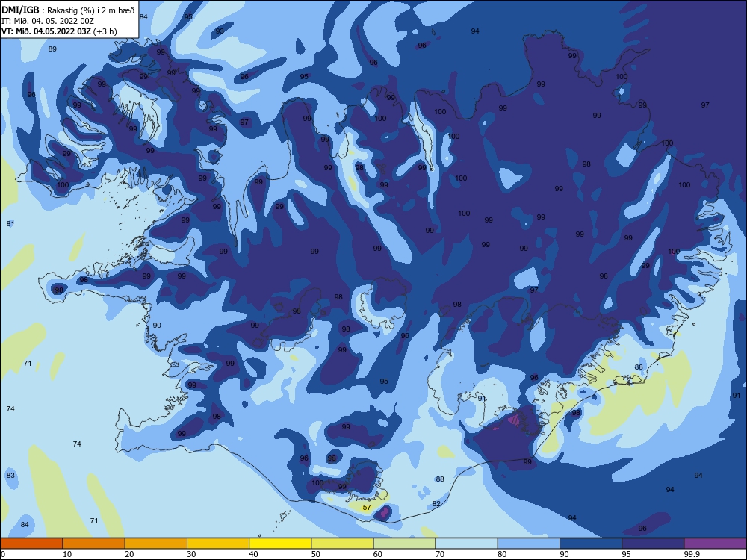Click the title 'DMI/IGB : Rakastig (%) í 2 m hæð'

pos(68,10)
